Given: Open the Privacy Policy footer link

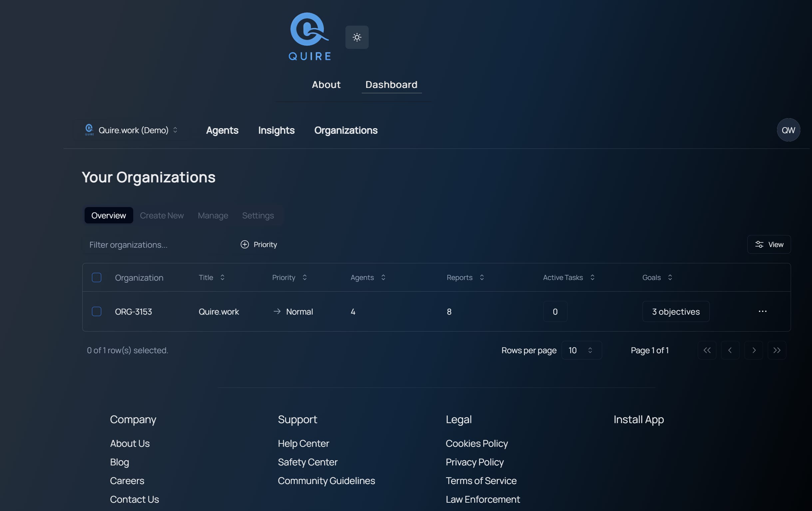Looking at the screenshot, I should click(x=475, y=462).
